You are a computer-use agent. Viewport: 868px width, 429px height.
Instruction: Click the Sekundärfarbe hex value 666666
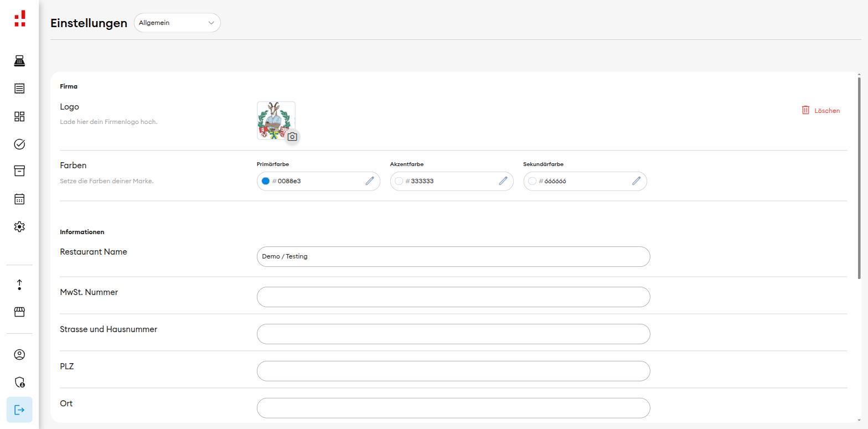555,181
